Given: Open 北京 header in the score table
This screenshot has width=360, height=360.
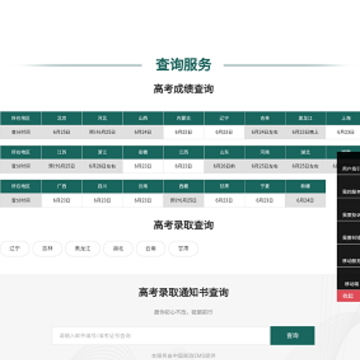Looking at the screenshot, I should pyautogui.click(x=62, y=118).
